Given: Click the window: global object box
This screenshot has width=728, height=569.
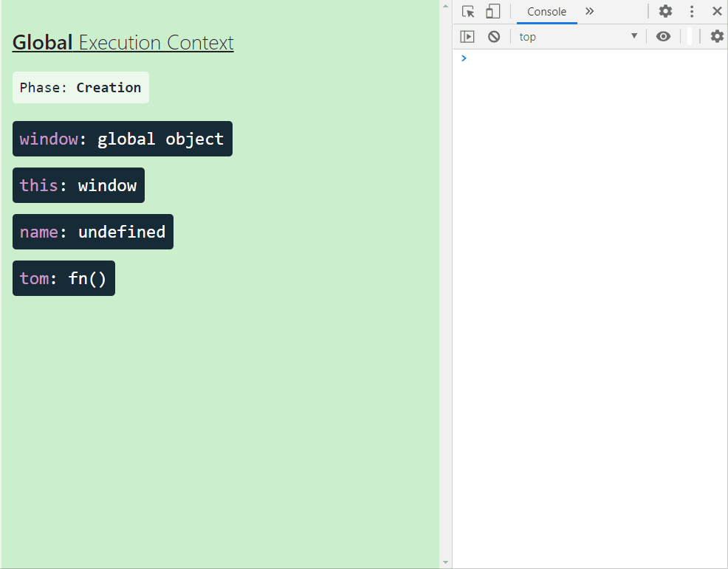Looking at the screenshot, I should click(x=122, y=139).
